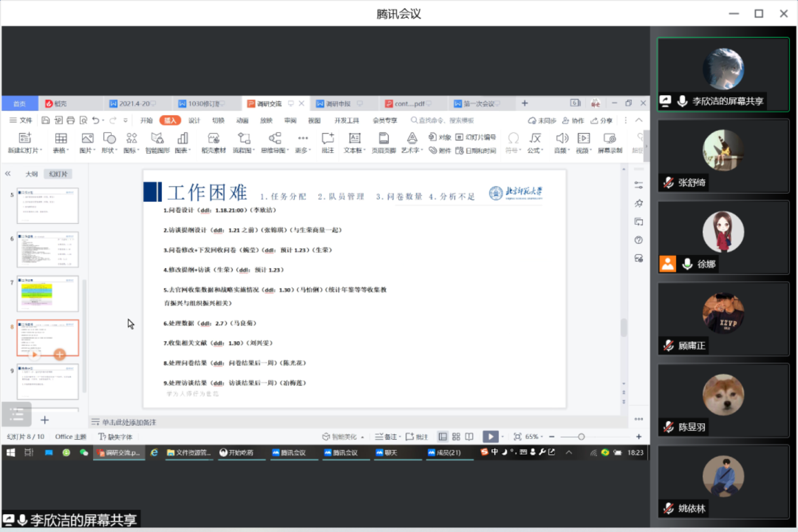
Task: Open the 调研申报 document tab
Action: tap(340, 103)
